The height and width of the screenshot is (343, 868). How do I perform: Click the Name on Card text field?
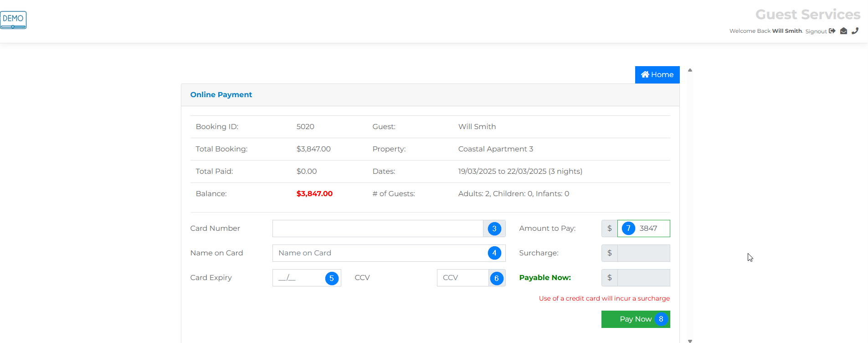(379, 253)
